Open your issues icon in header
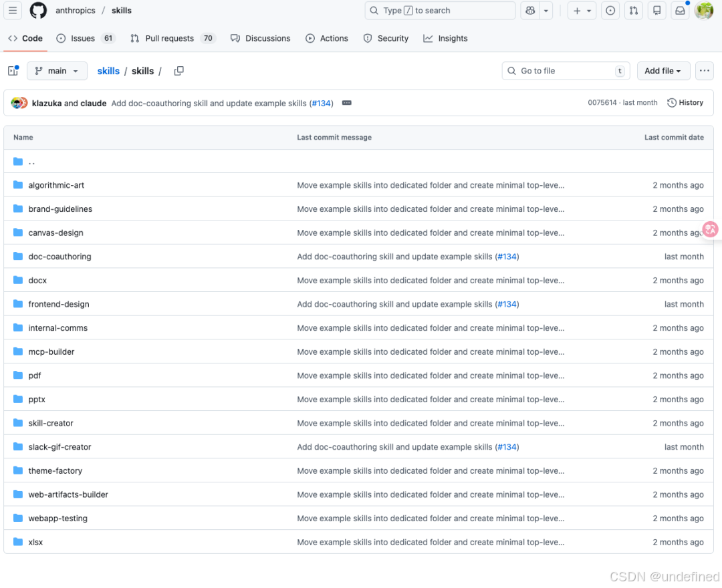This screenshot has width=722, height=588. click(x=610, y=10)
